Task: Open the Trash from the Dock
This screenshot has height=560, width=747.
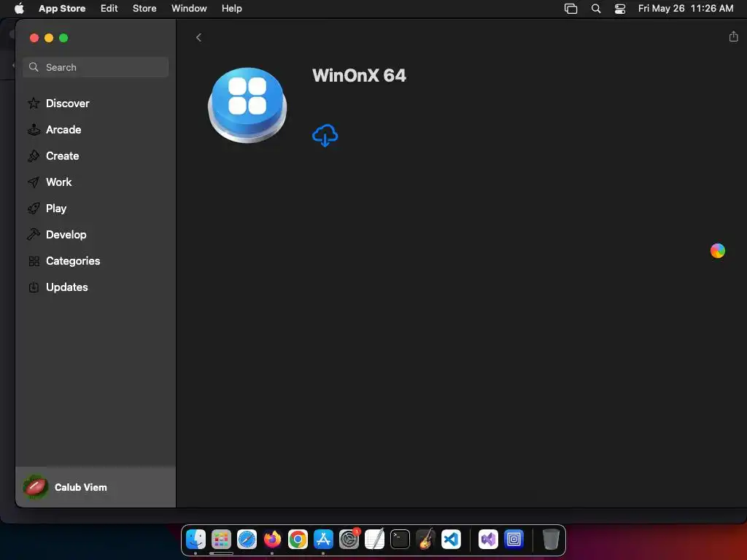Action: click(x=551, y=539)
